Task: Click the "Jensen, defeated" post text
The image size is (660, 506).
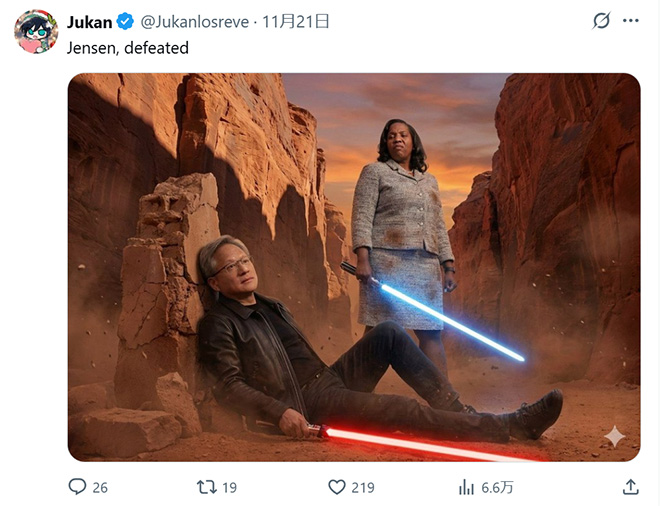Action: coord(128,48)
